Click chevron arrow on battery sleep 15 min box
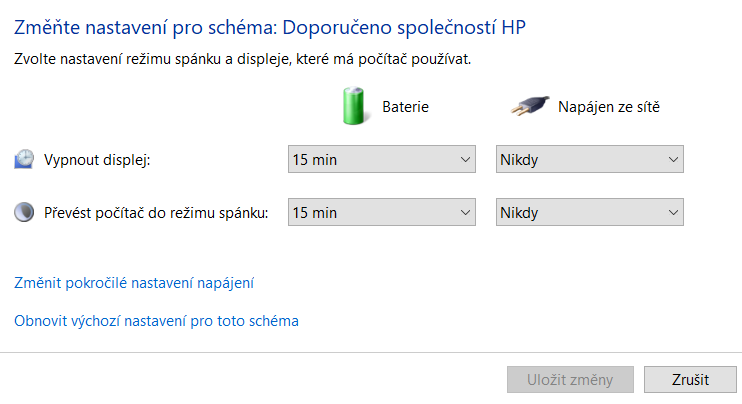742x404 pixels. [x=466, y=212]
